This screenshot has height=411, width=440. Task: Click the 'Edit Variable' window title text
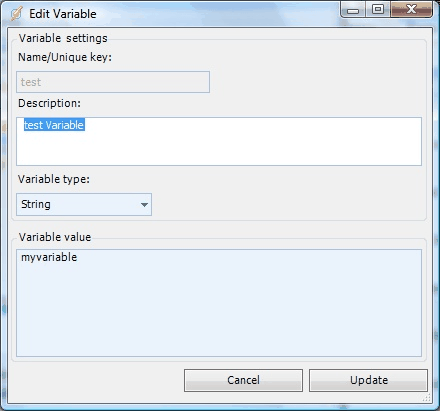click(x=63, y=14)
